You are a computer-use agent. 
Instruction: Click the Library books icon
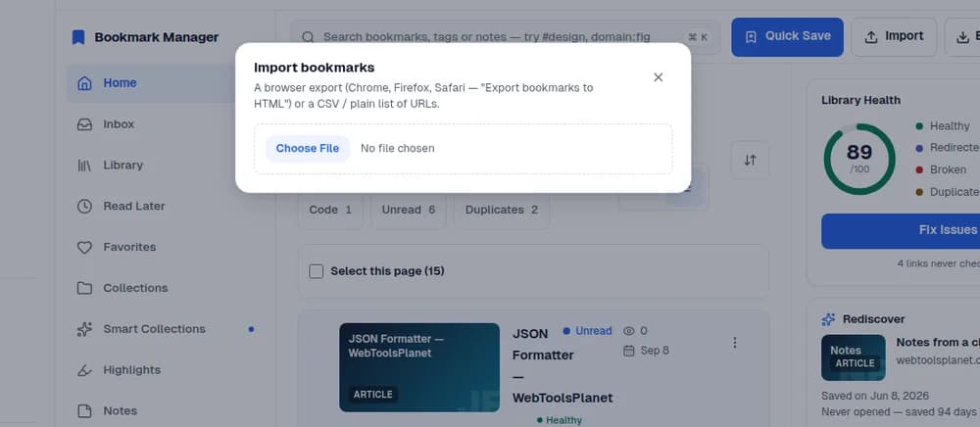[84, 166]
